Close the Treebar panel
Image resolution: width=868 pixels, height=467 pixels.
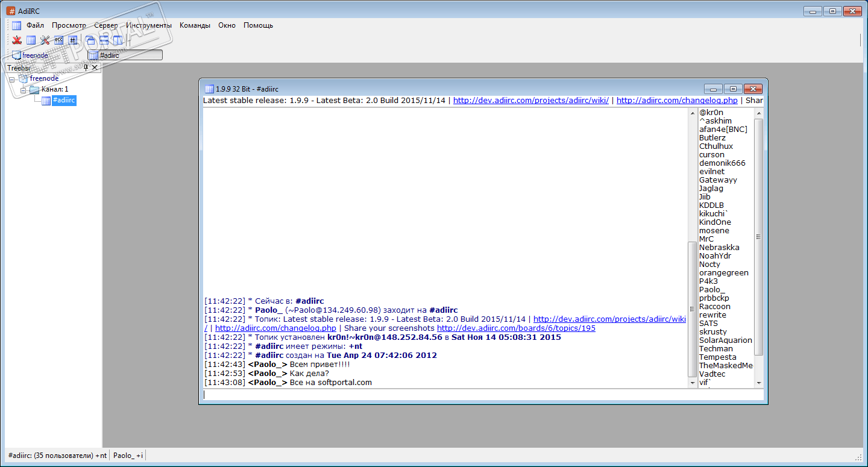pyautogui.click(x=95, y=68)
